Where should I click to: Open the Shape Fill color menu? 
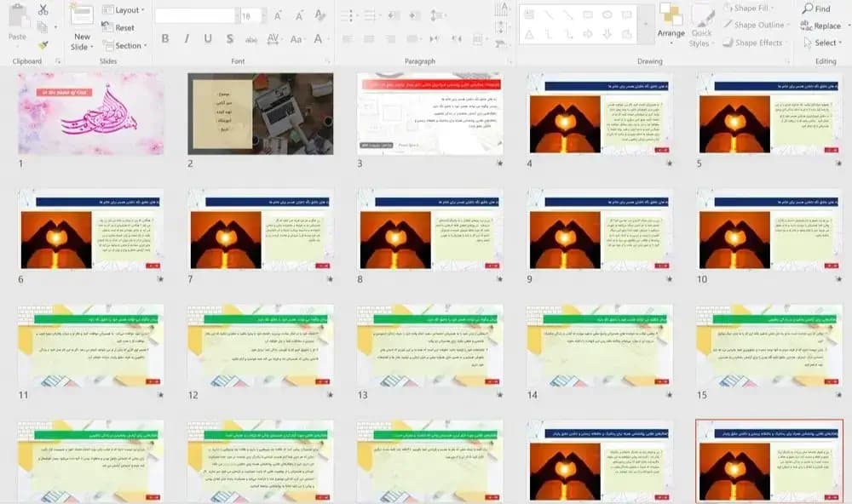click(x=749, y=9)
